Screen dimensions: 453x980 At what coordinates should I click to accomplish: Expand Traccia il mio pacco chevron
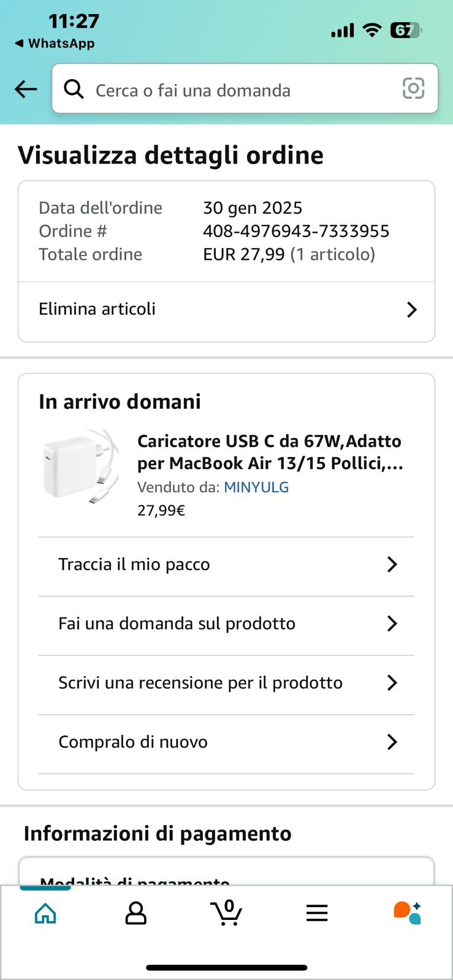tap(392, 564)
